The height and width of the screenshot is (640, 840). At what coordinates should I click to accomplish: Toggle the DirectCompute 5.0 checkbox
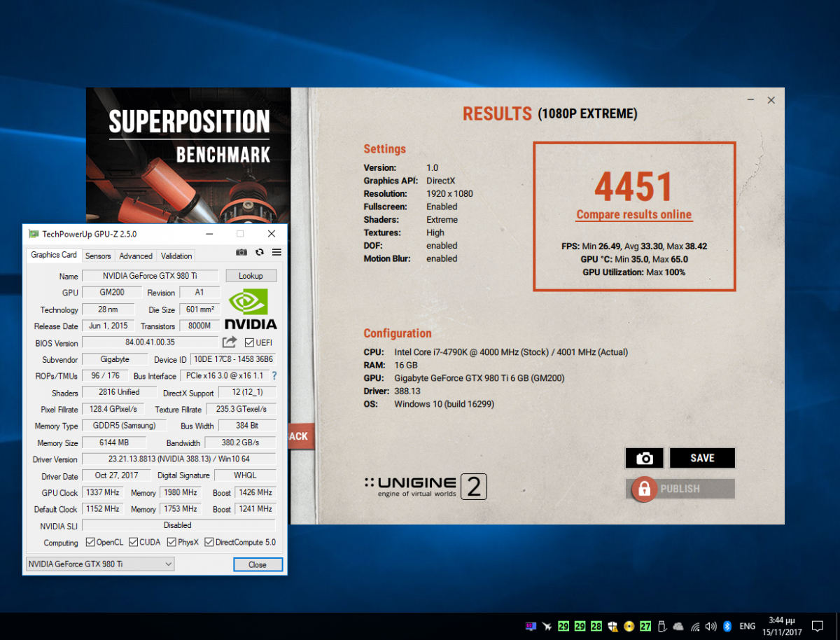(x=210, y=542)
